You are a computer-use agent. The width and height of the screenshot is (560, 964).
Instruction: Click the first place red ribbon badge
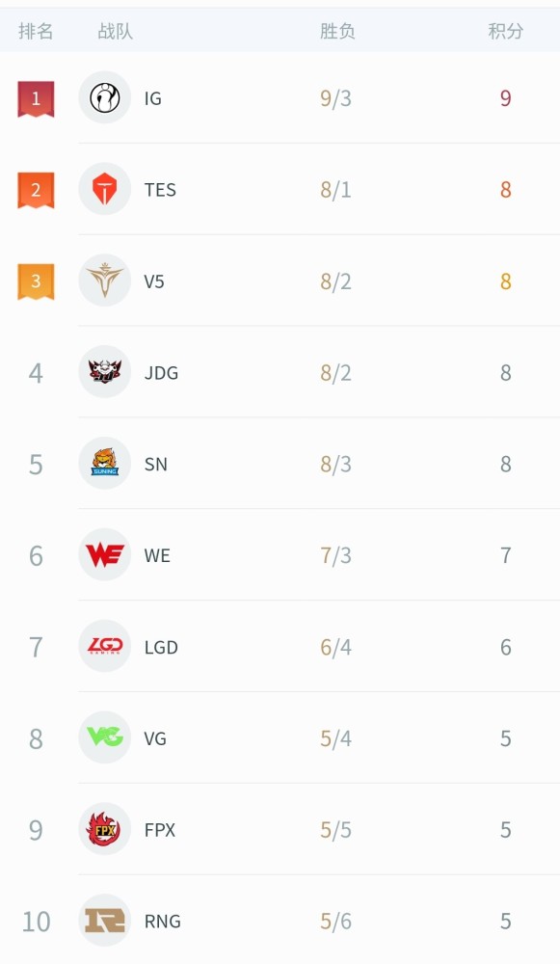36,99
